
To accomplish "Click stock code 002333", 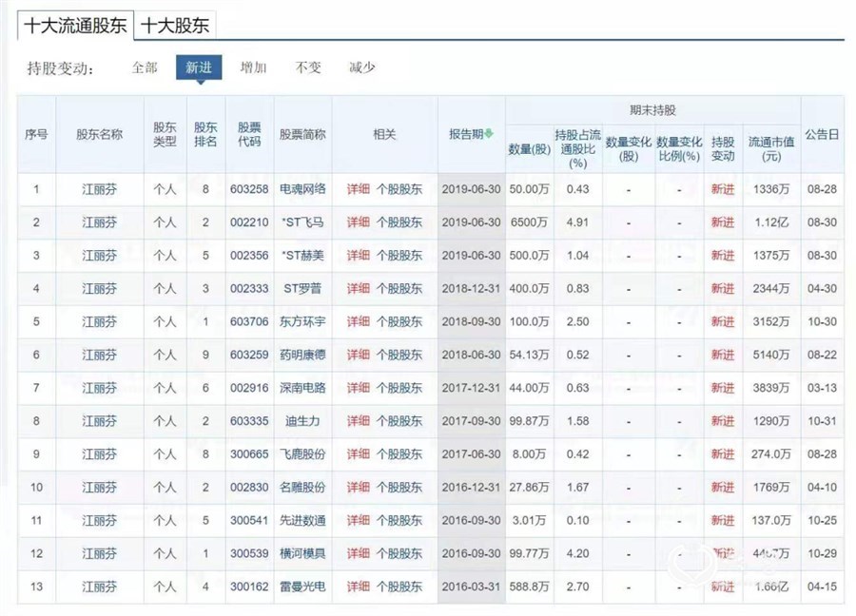I will pyautogui.click(x=249, y=289).
